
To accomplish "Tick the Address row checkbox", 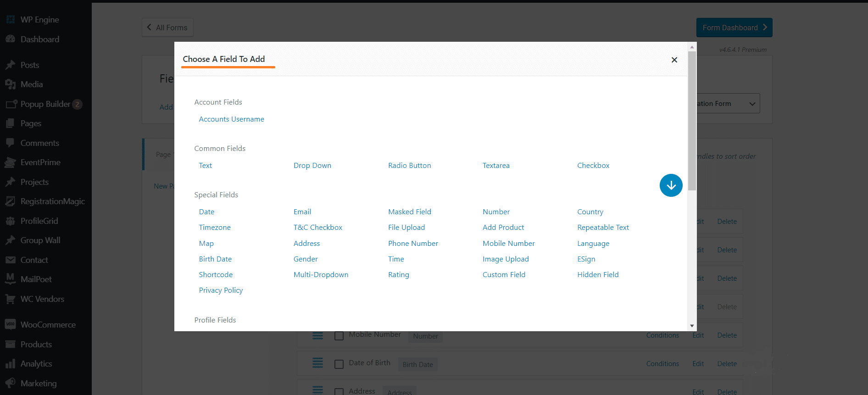I will pos(339,392).
